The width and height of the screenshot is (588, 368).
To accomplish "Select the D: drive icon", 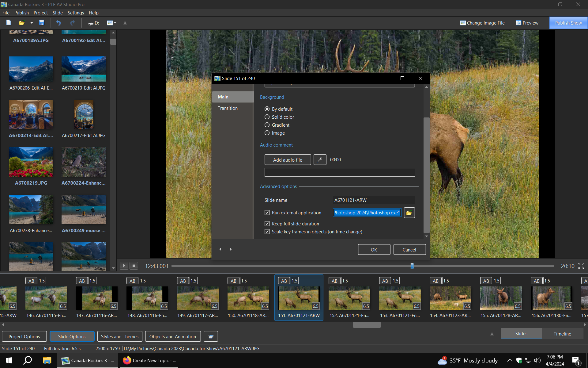I will tap(93, 23).
